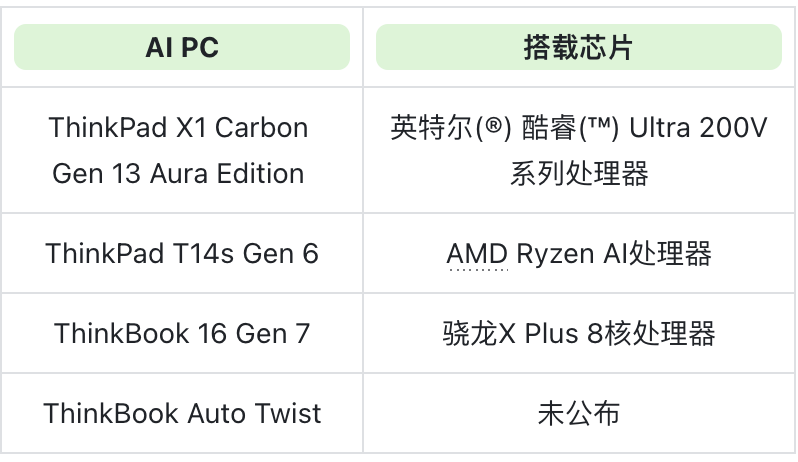Image resolution: width=798 pixels, height=462 pixels.
Task: Click the Ryzen AI处理器 text
Action: click(x=614, y=253)
